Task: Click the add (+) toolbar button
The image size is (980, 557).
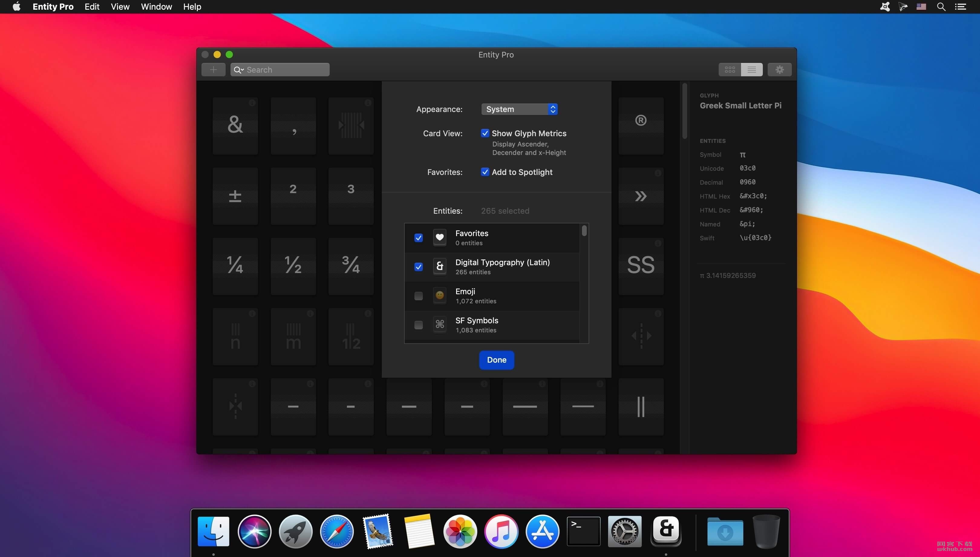Action: pos(213,70)
